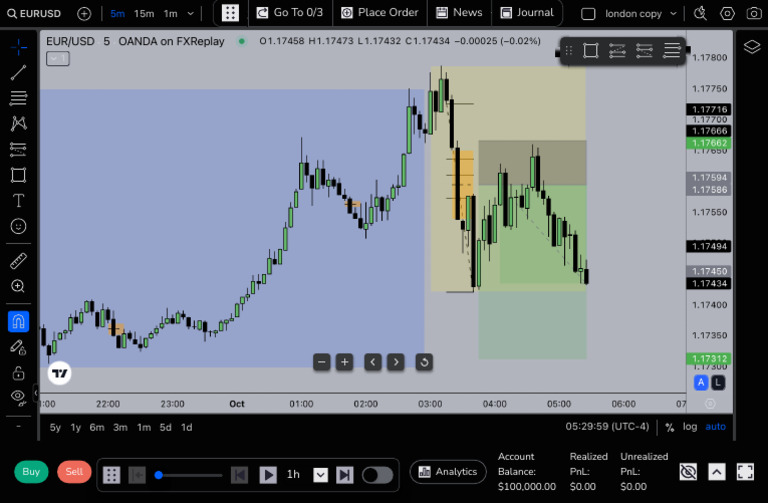
Task: Toggle log scale L button
Action: [718, 383]
